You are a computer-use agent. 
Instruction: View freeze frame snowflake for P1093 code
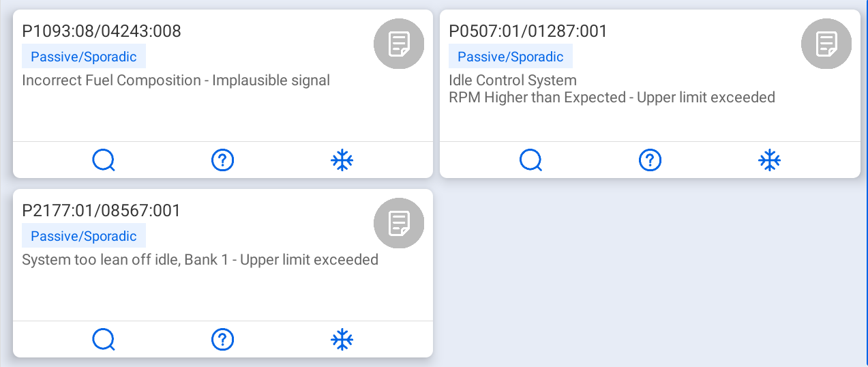click(x=342, y=160)
